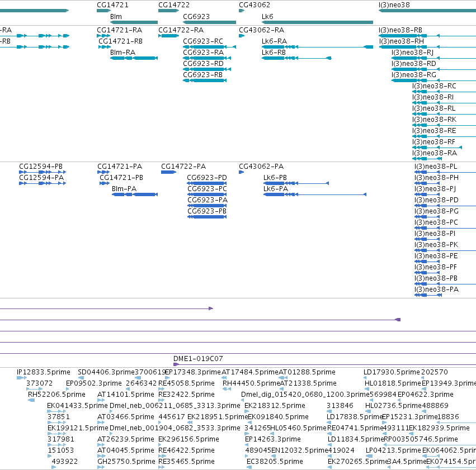Click the Lk6-PA protein

[276, 189]
